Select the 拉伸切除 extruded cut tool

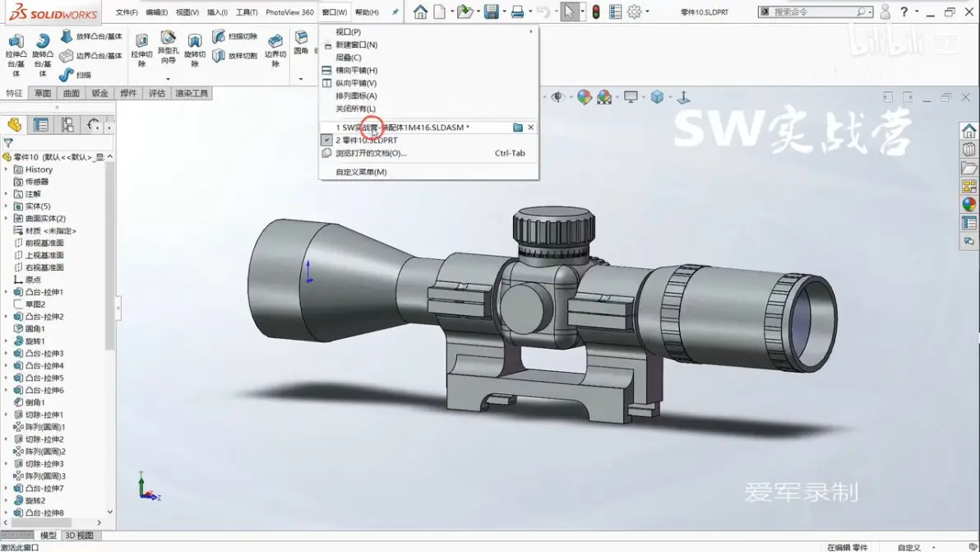(142, 50)
